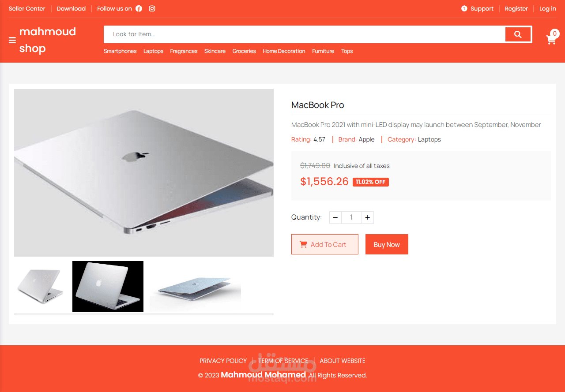
Task: Go to the Home Decoration category
Action: click(x=284, y=51)
